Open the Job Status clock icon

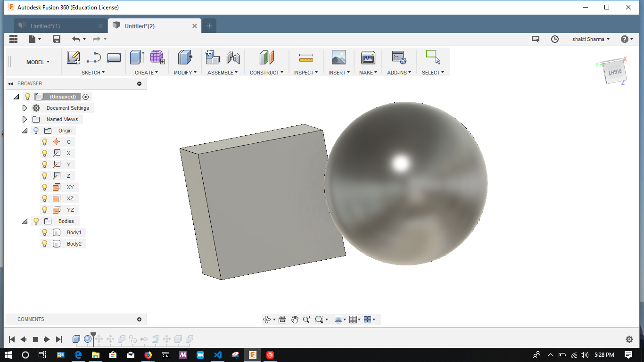tap(555, 39)
